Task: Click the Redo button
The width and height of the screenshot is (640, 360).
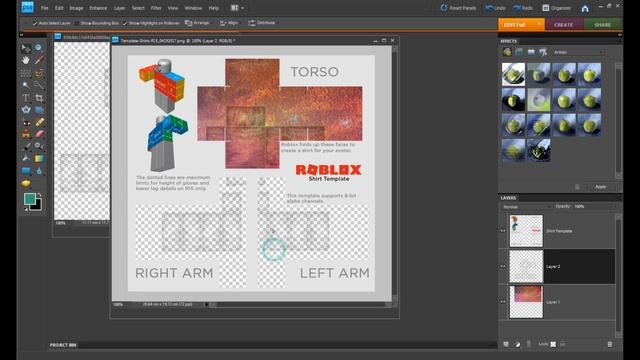Action: pos(523,8)
